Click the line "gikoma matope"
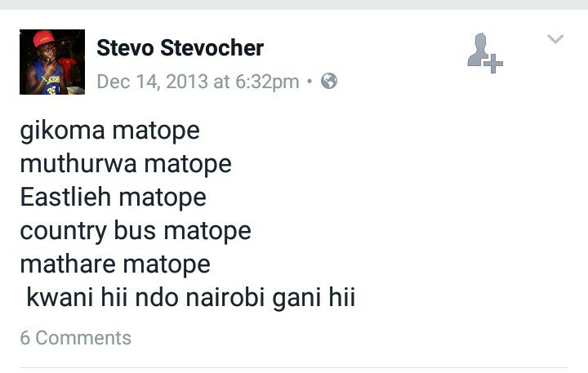This screenshot has height=373, width=588. pos(110,131)
